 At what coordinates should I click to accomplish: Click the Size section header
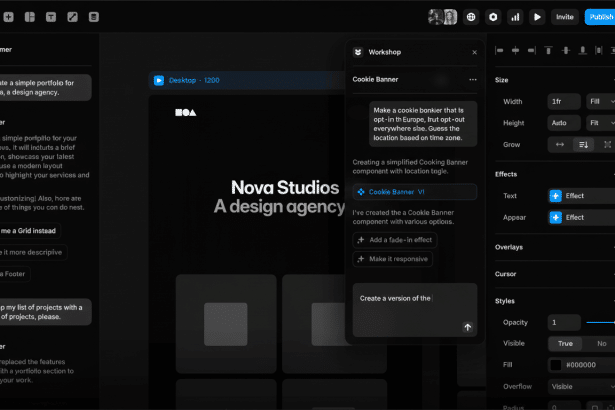point(501,80)
